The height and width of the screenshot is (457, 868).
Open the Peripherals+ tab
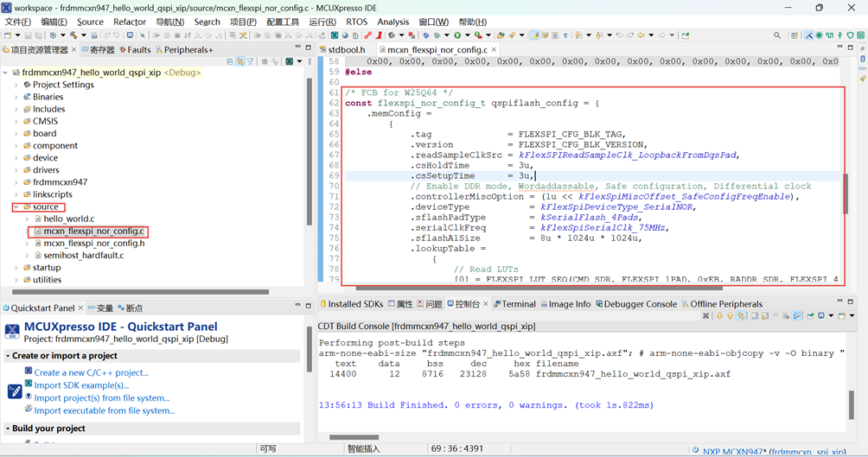184,50
